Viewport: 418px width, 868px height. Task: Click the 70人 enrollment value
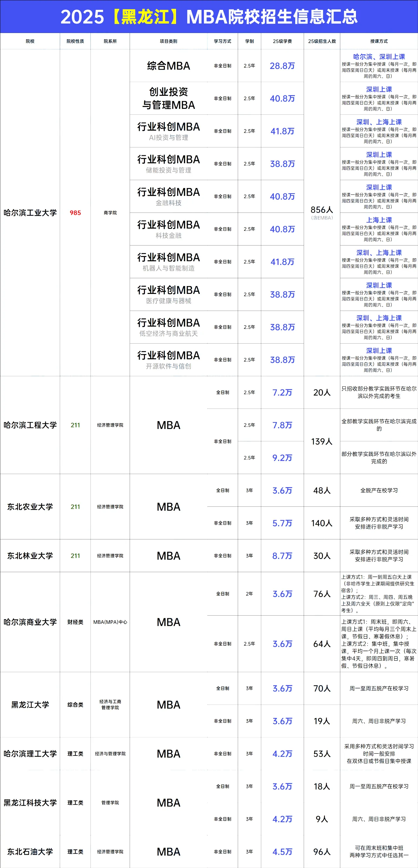click(x=322, y=689)
